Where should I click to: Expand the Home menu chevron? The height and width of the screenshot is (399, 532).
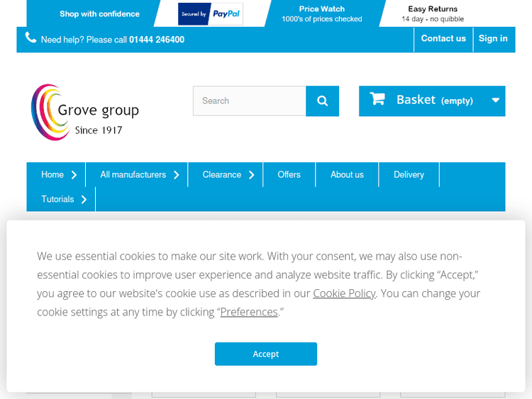point(74,175)
